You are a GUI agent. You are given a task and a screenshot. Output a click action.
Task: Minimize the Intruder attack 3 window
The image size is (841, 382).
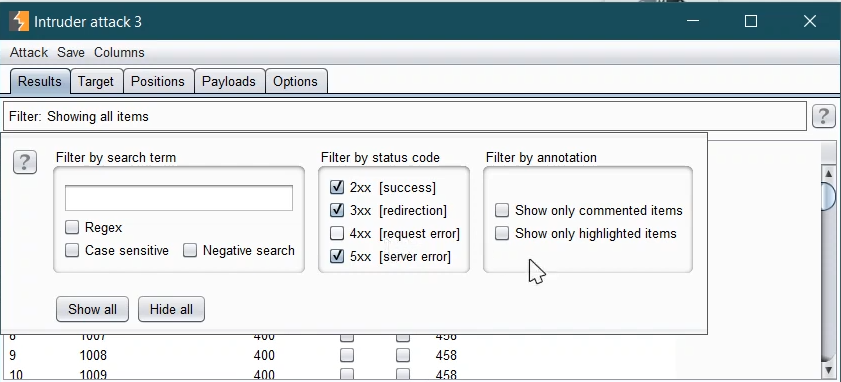[692, 21]
